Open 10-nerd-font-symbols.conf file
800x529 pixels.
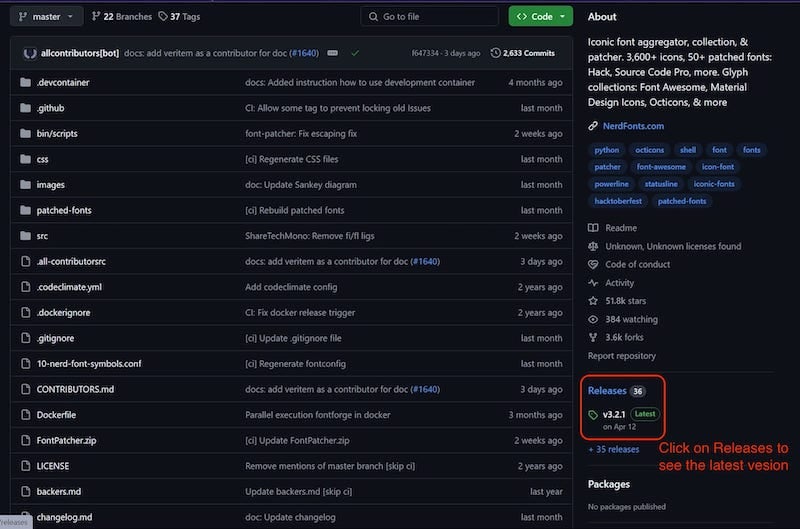point(89,364)
